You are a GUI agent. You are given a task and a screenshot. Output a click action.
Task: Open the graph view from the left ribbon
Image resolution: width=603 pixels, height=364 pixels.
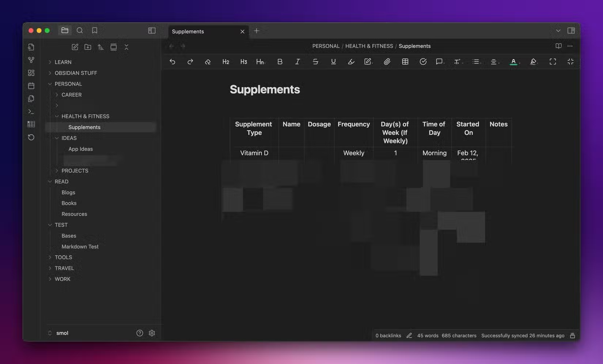coord(31,60)
